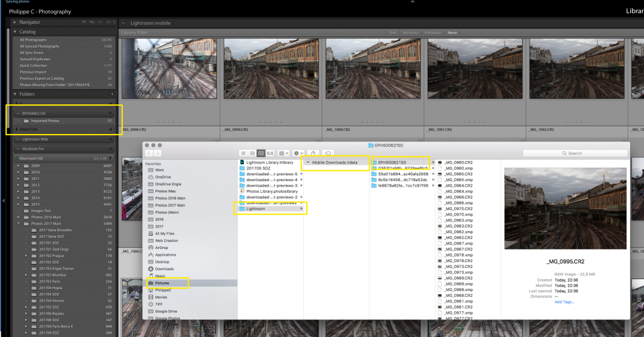Viewport: 644px width, 337px height.
Task: Open Applications in Finder sidebar
Action: [x=165, y=255]
